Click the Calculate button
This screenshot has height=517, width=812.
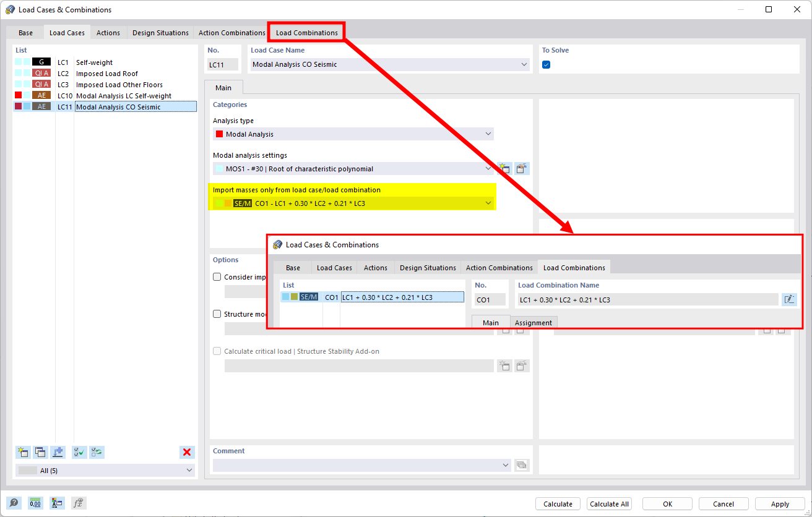tap(558, 504)
